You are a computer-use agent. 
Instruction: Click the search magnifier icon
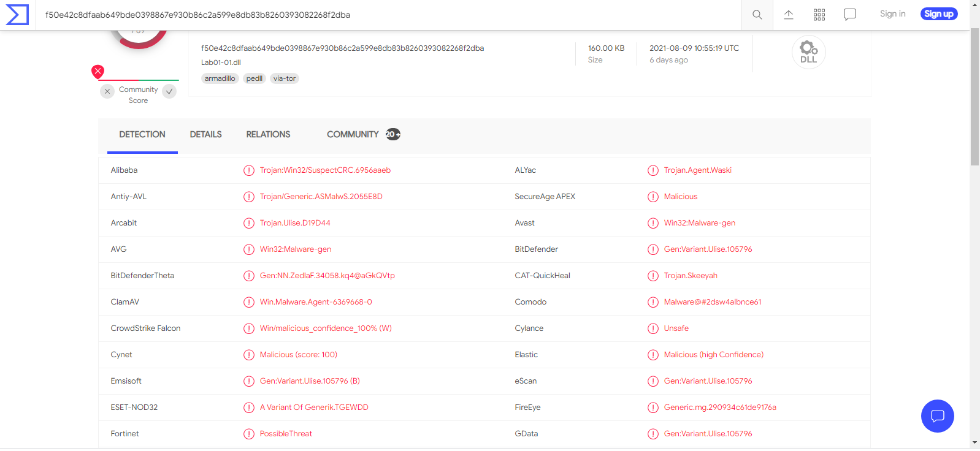(x=757, y=15)
